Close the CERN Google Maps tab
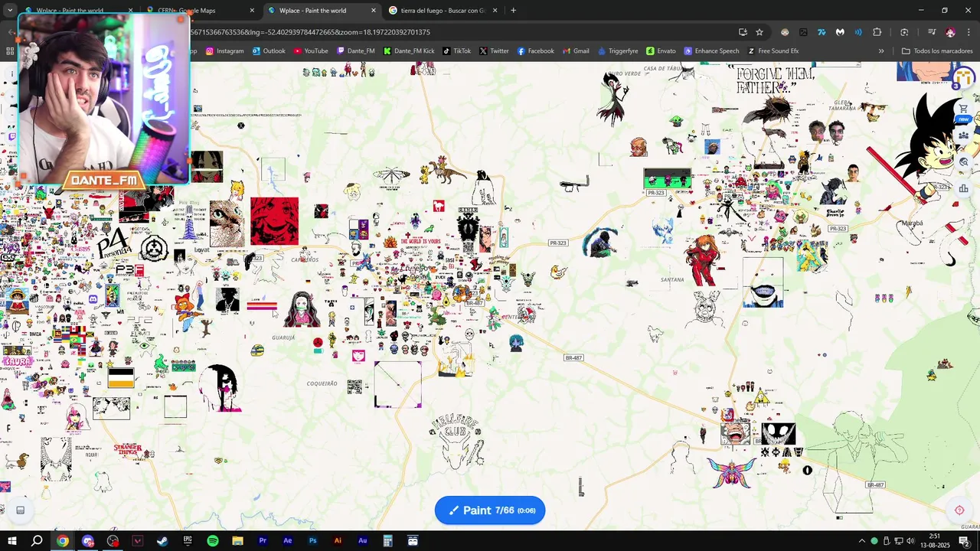The width and height of the screenshot is (980, 551). (x=252, y=11)
